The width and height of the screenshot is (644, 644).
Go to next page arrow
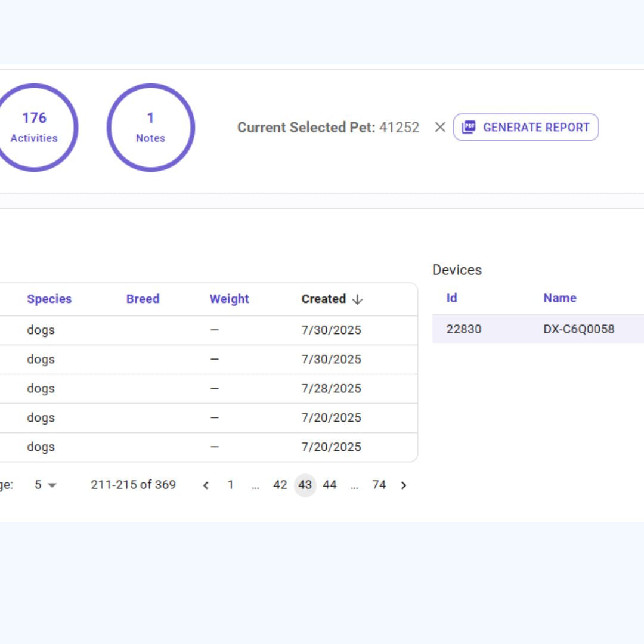coord(404,485)
